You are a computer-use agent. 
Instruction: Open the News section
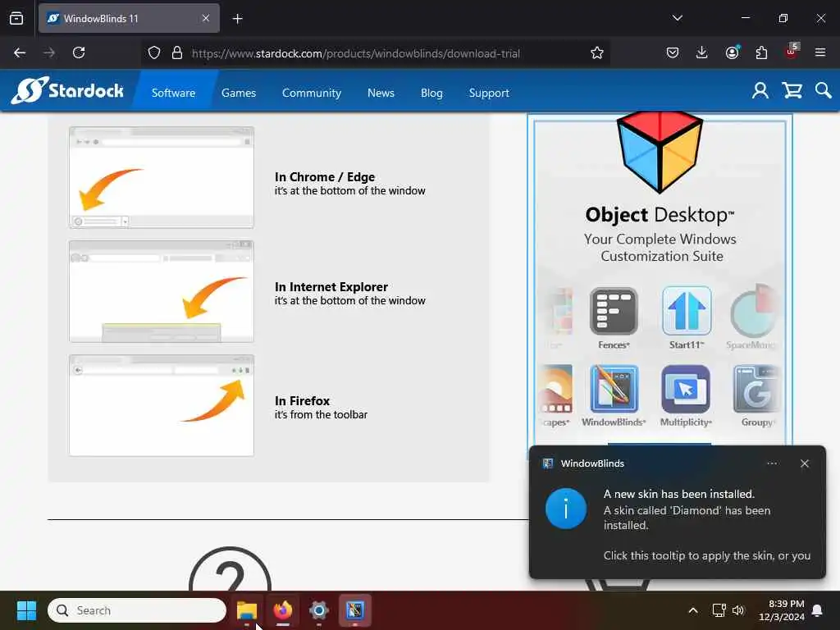[x=381, y=93]
